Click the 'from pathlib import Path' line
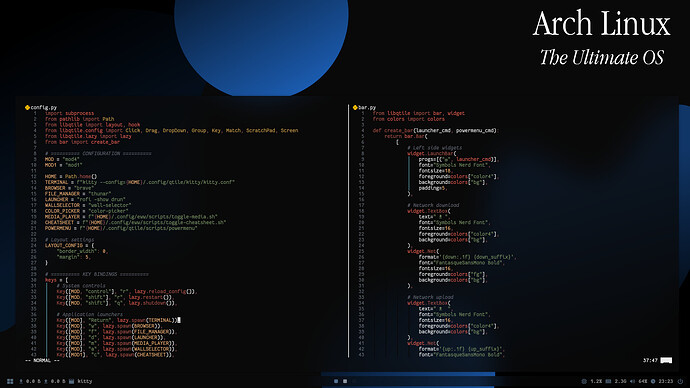The width and height of the screenshot is (690, 388). tap(80, 119)
